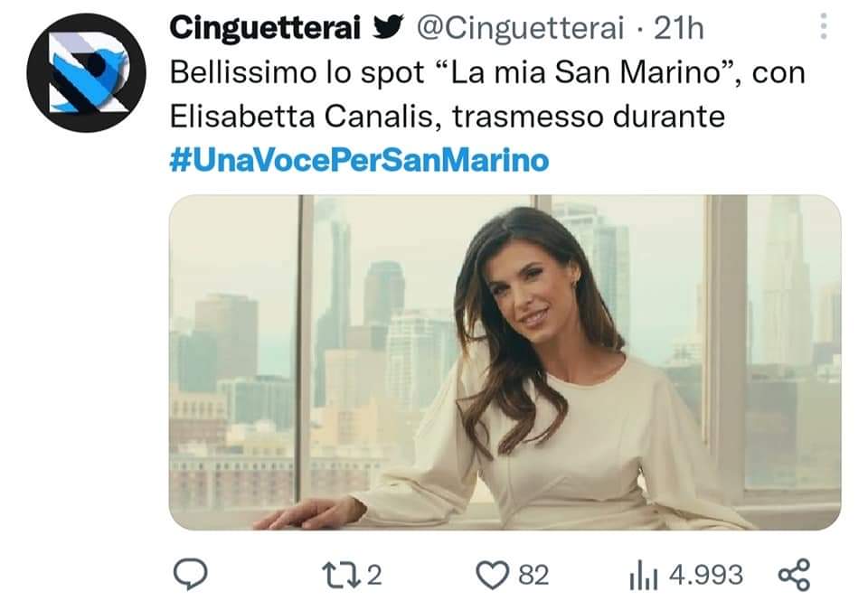
Task: Click the like count 82
Action: click(x=533, y=575)
